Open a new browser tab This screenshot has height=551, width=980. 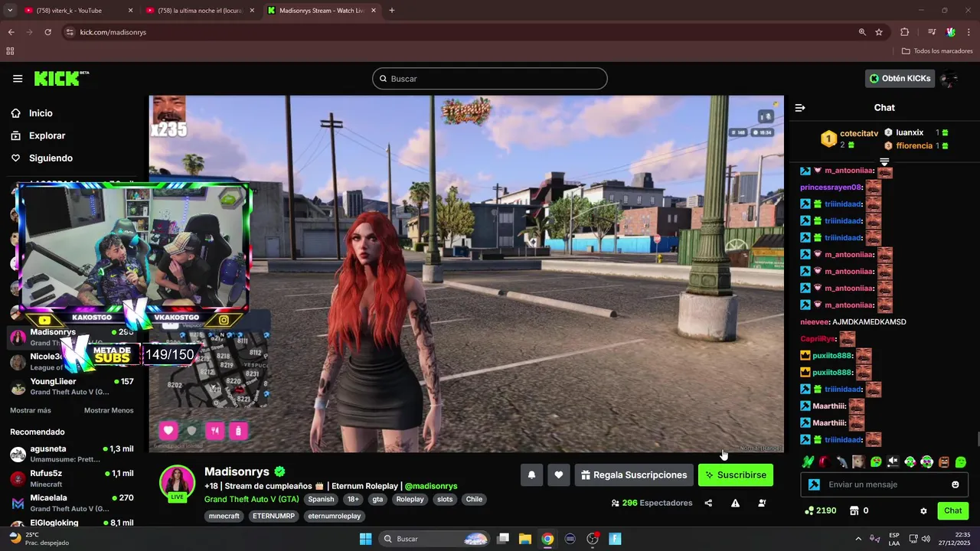click(x=392, y=11)
